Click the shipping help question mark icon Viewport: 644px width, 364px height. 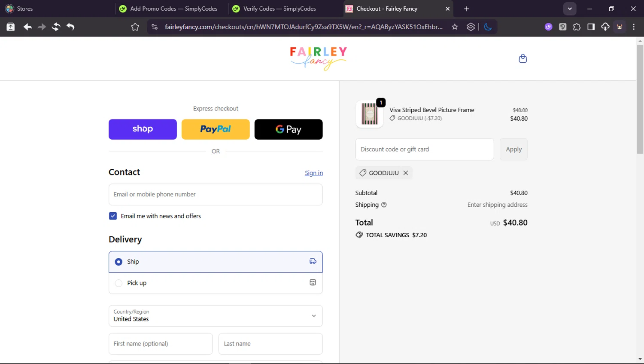(384, 205)
